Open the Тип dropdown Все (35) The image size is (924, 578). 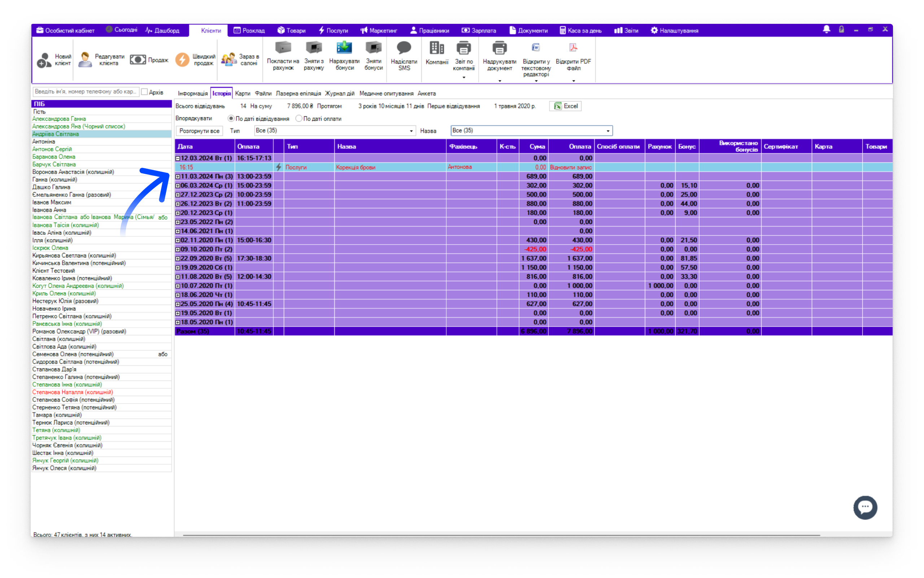pyautogui.click(x=335, y=131)
